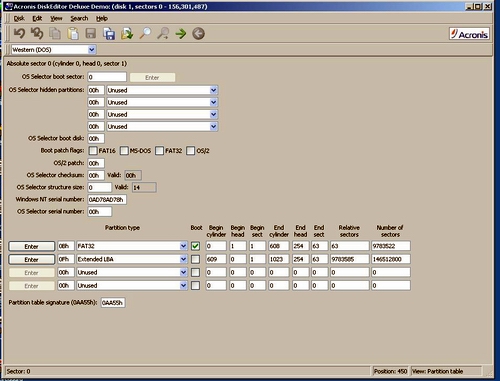Open the Western (DOS) encoding dropdown

(92, 50)
